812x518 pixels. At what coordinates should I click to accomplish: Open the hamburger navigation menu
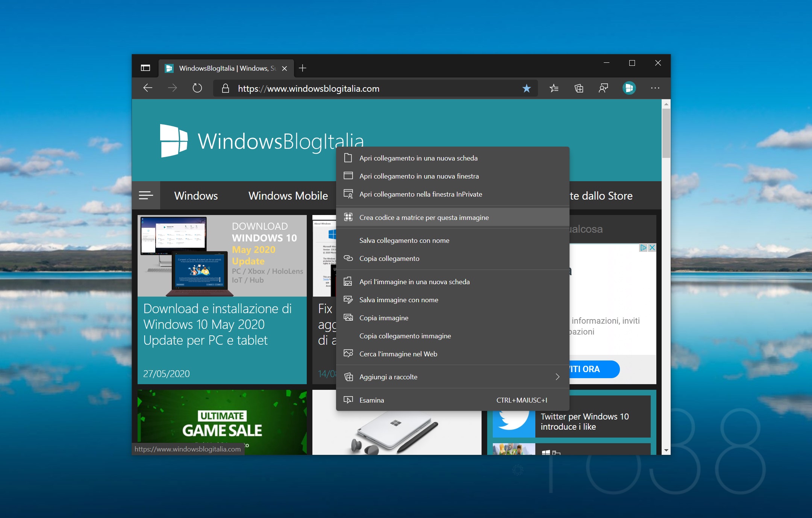[x=146, y=195]
